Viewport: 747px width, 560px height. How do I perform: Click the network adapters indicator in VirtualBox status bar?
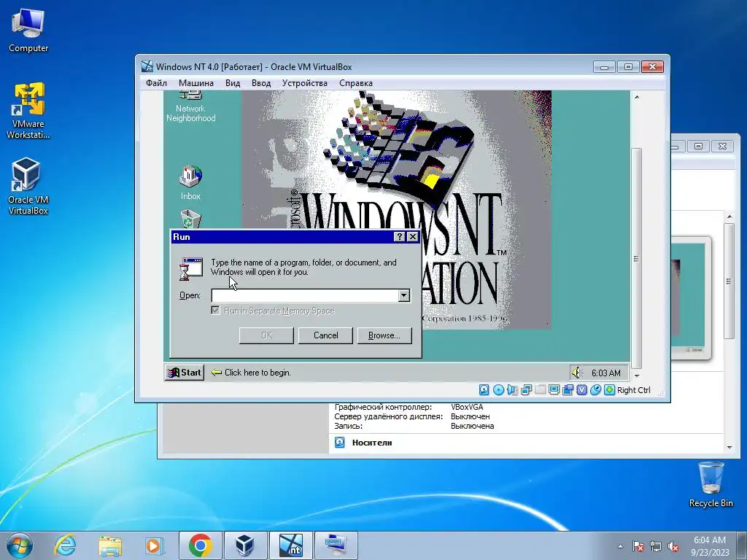click(x=526, y=390)
